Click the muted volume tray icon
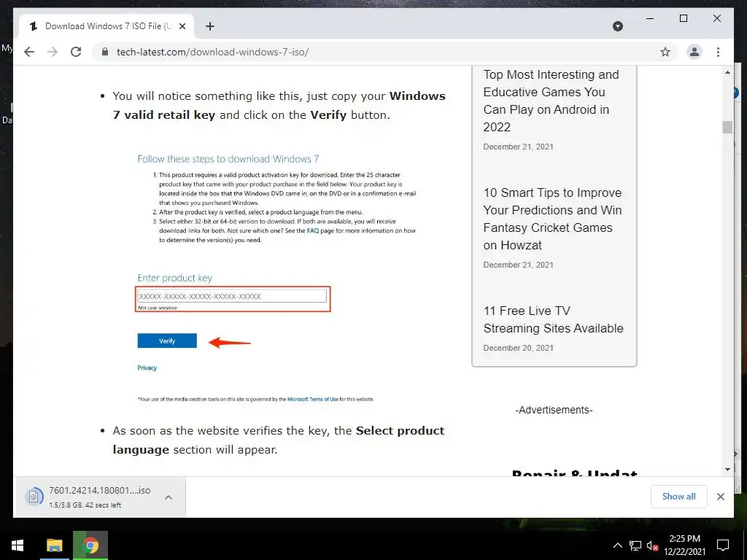The height and width of the screenshot is (560, 747). 653,545
